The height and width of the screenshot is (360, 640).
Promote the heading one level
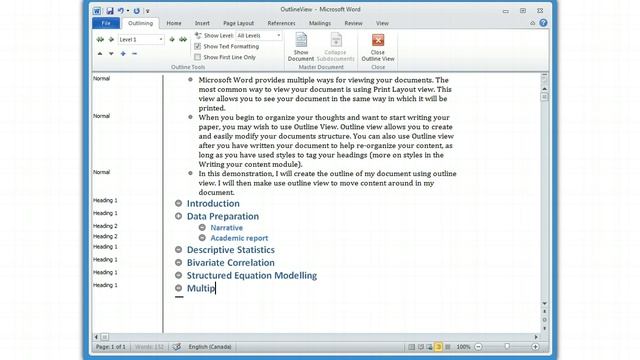(x=111, y=40)
